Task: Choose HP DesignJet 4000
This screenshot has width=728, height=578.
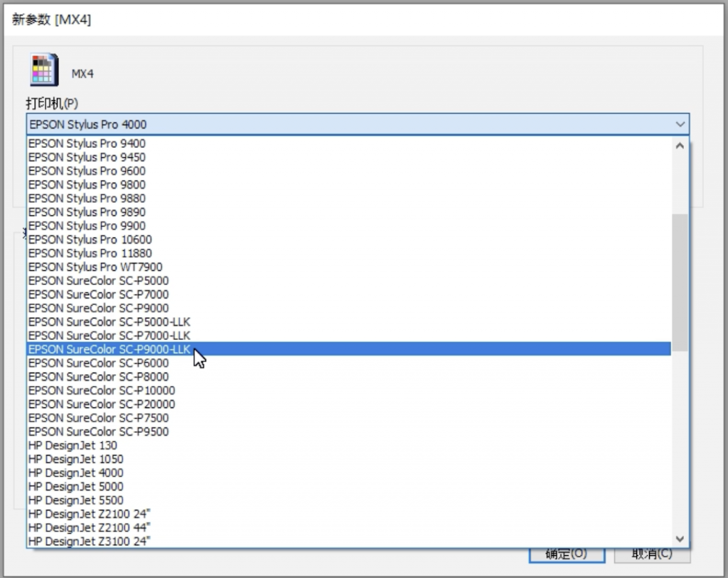Action: tap(348, 473)
